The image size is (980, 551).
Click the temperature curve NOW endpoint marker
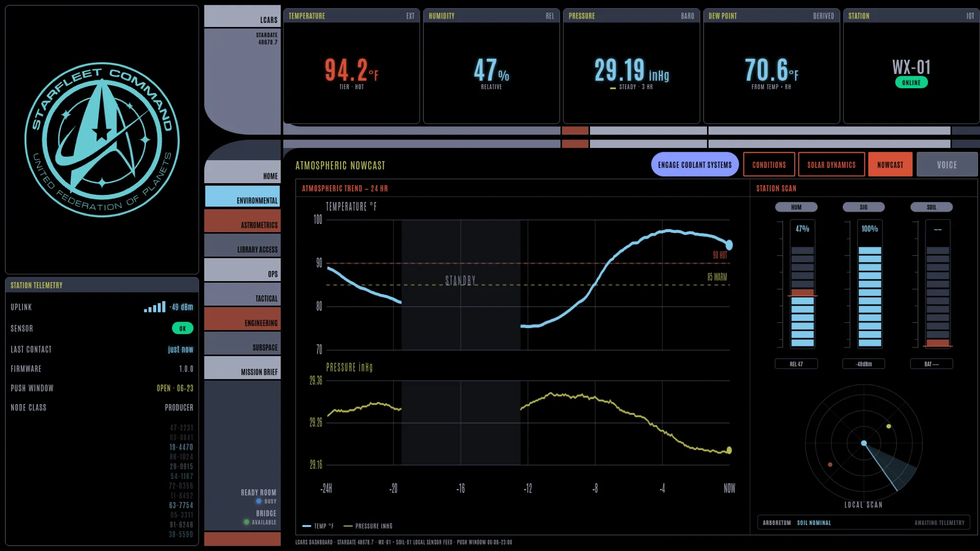point(729,245)
